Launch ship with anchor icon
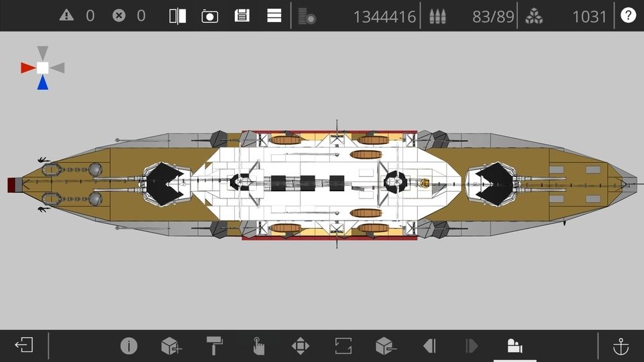This screenshot has width=644, height=362. point(621,346)
